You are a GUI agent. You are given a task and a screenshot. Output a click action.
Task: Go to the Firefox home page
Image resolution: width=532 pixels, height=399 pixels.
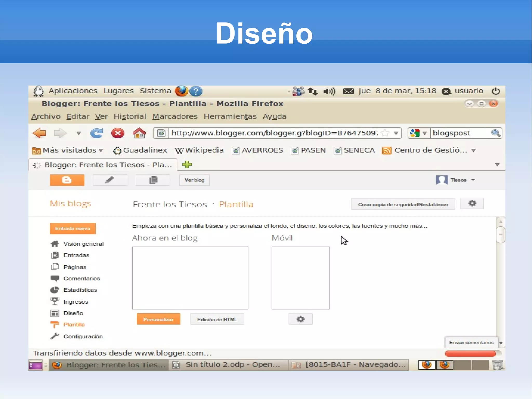coord(139,133)
